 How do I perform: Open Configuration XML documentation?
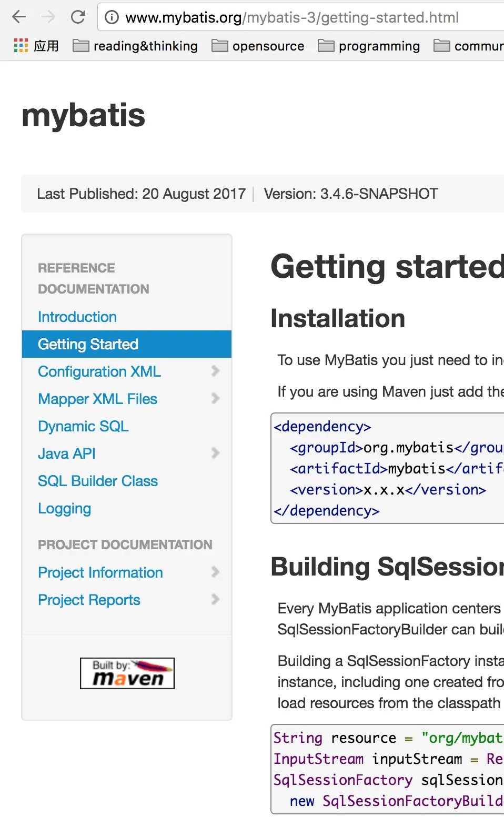(x=99, y=371)
